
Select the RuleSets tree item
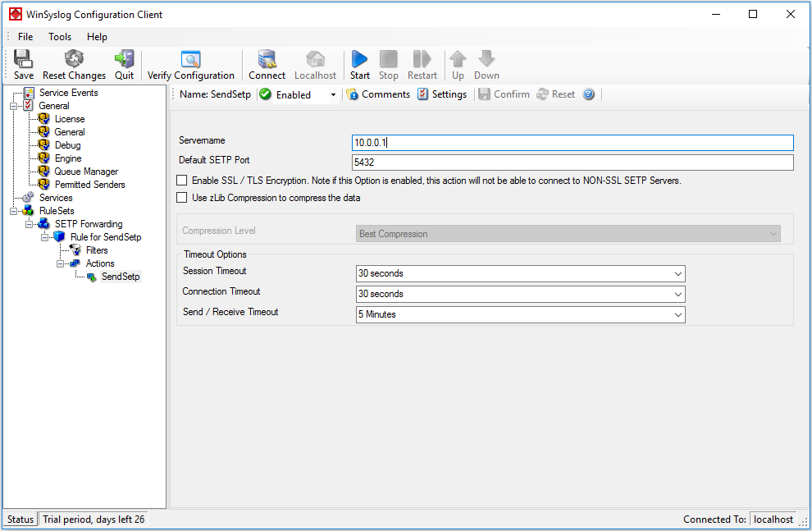pos(57,211)
